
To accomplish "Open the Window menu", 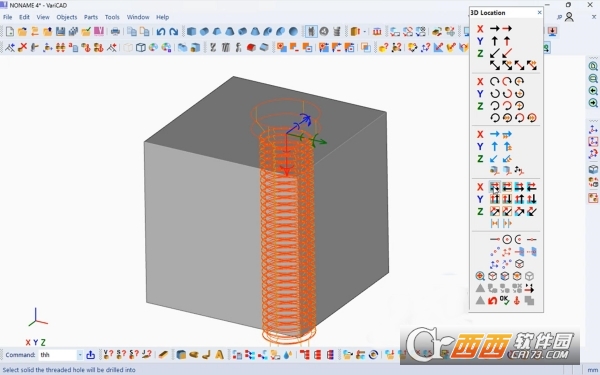I will (138, 17).
